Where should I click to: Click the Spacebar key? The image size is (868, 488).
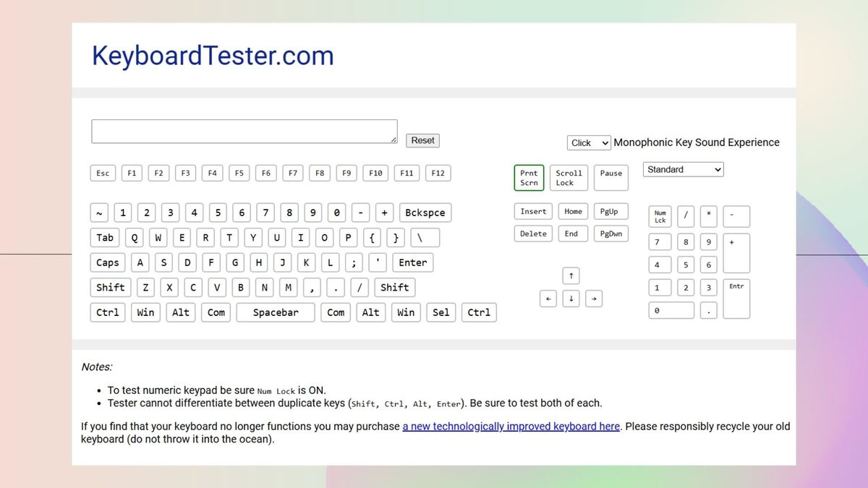pos(275,312)
